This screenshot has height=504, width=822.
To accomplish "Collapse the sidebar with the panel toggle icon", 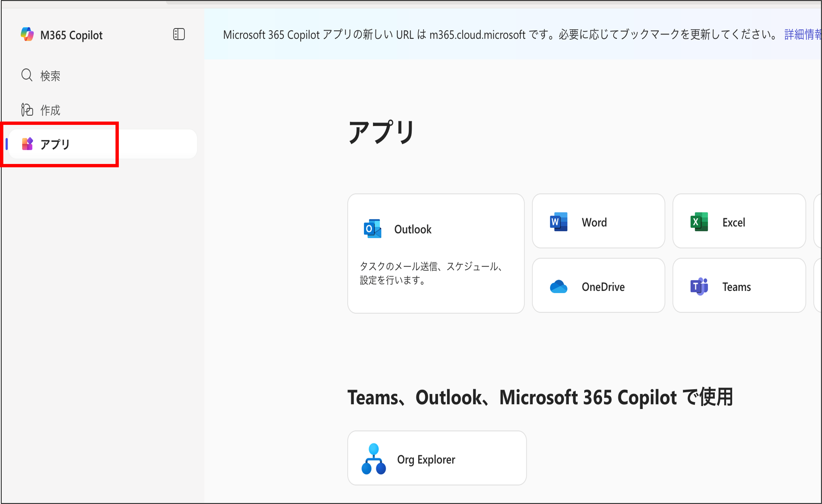I will (x=179, y=34).
